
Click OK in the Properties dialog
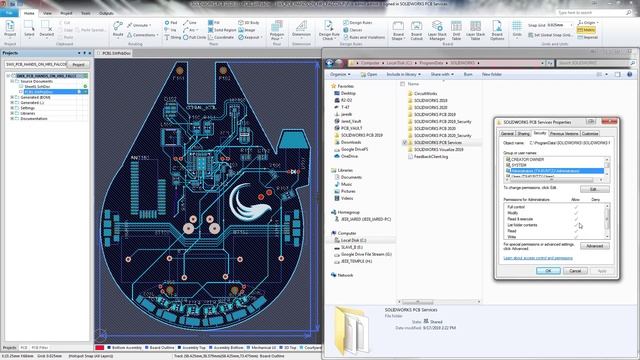548,271
